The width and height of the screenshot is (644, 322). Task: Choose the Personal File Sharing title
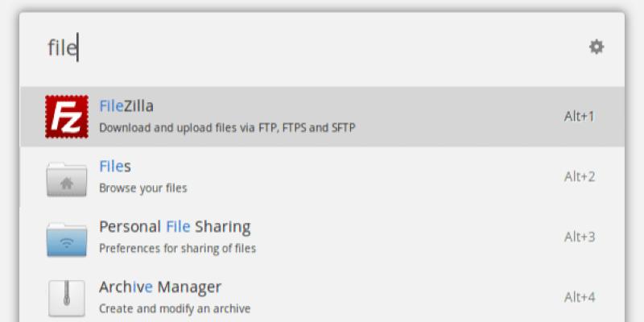coord(175,227)
